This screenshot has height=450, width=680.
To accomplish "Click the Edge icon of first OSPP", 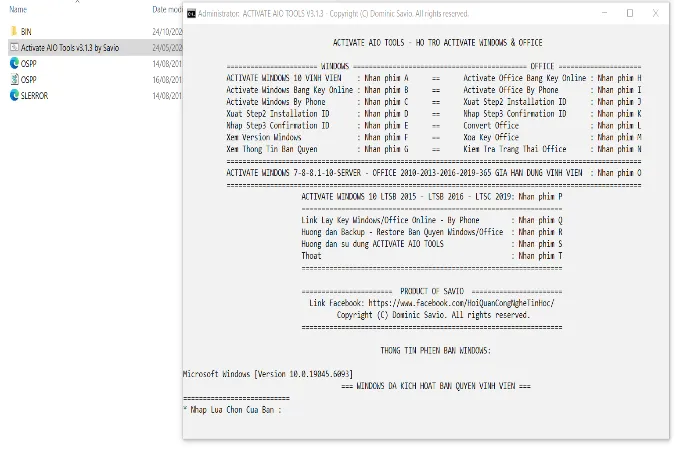I will [x=14, y=63].
